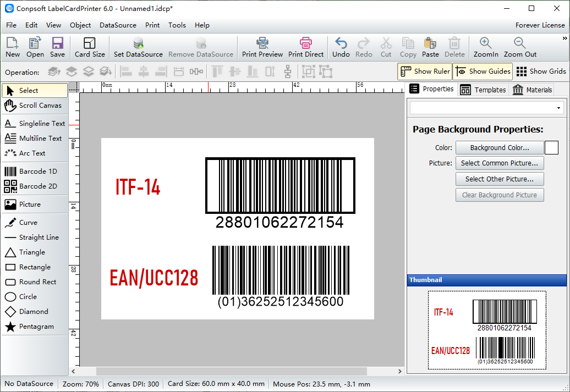Open the Tools menu
570x392 pixels.
pyautogui.click(x=177, y=25)
